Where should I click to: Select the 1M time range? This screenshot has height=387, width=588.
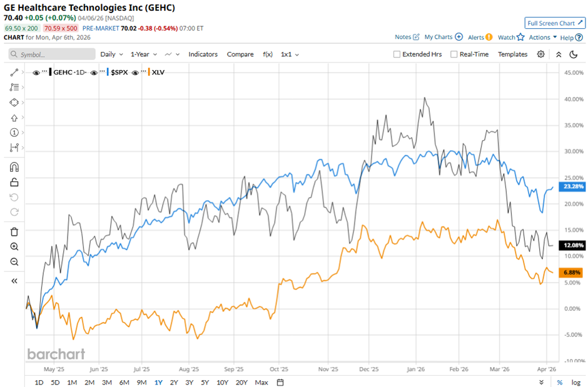click(x=72, y=382)
